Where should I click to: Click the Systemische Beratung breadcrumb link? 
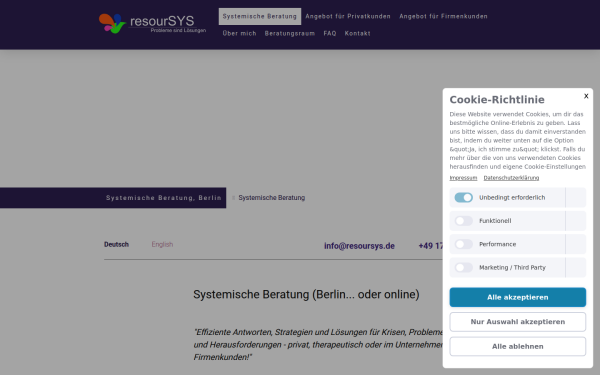click(x=272, y=198)
